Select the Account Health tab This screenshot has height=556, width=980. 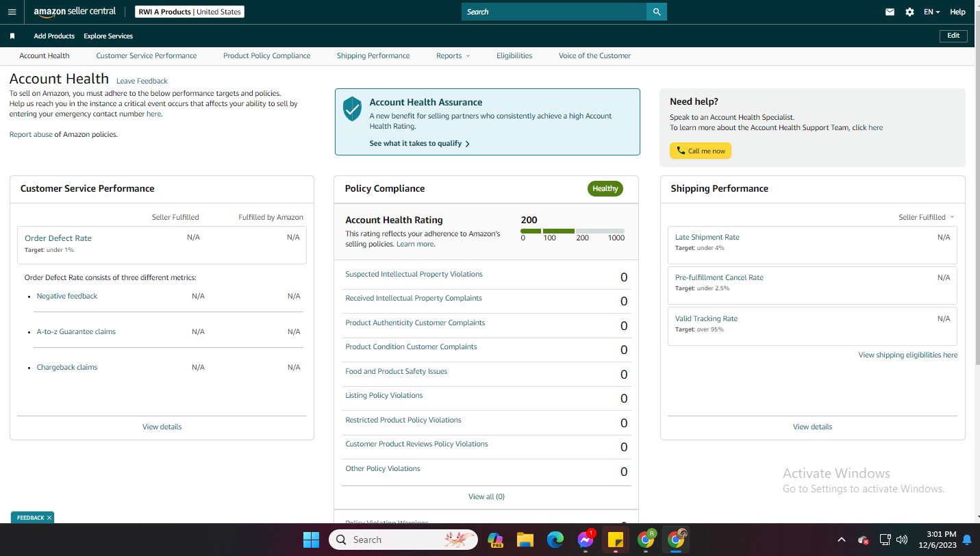click(x=45, y=55)
